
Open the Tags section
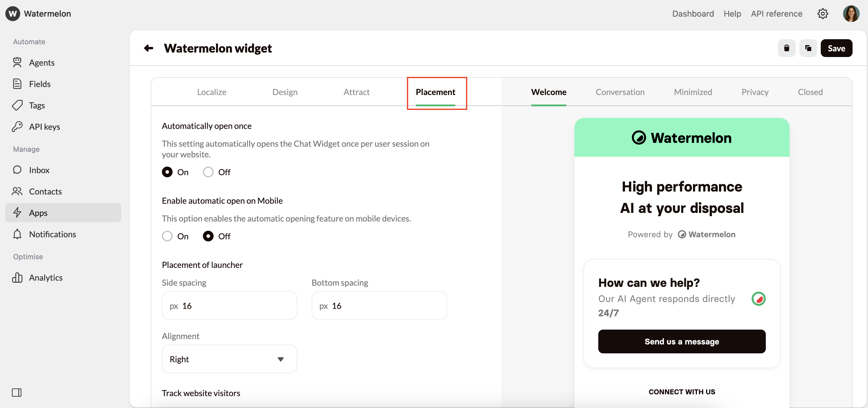click(37, 105)
